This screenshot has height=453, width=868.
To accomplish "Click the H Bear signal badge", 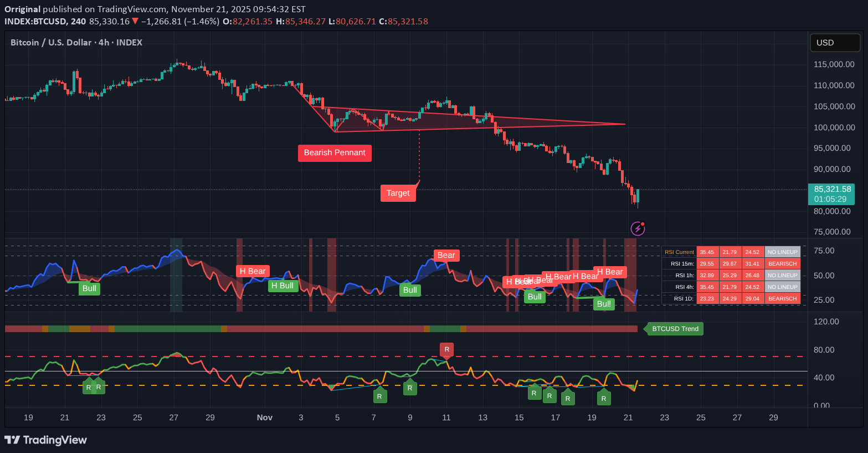I will [x=253, y=271].
